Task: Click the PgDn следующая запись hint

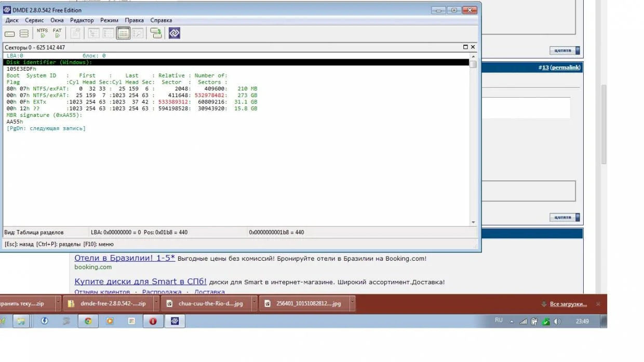Action: click(x=46, y=128)
